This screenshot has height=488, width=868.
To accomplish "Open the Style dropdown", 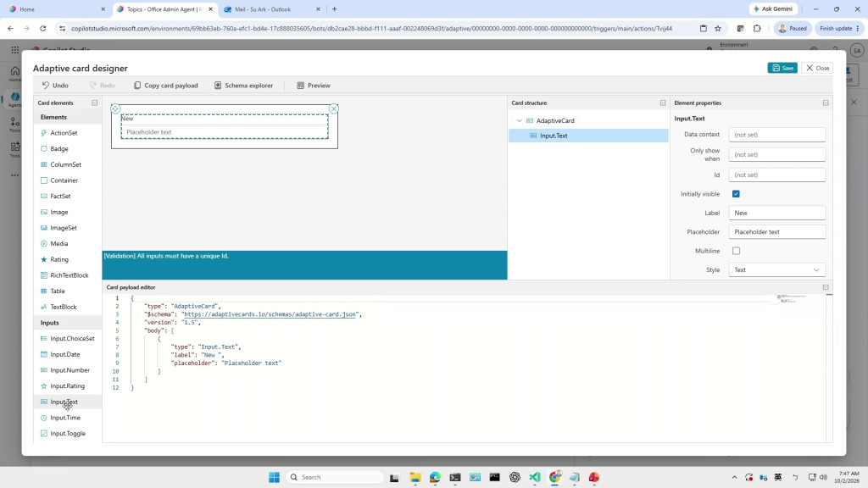I will tap(776, 270).
